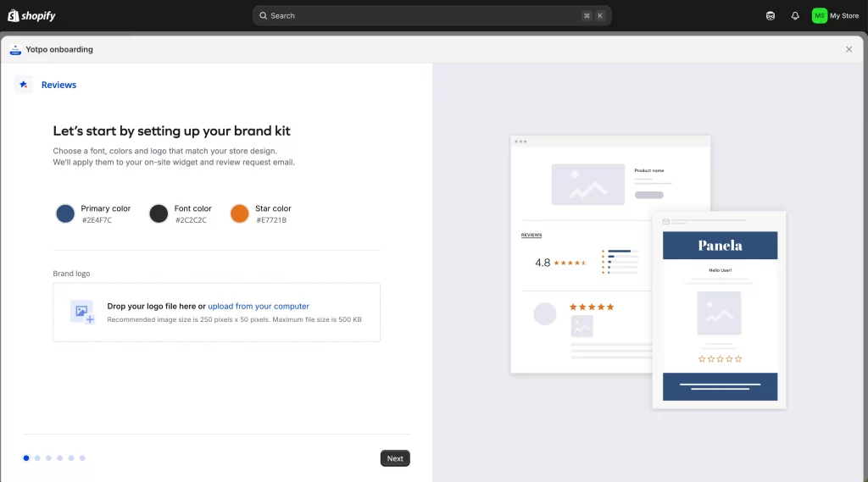
Task: Jump to the last onboarding step dot
Action: [82, 458]
